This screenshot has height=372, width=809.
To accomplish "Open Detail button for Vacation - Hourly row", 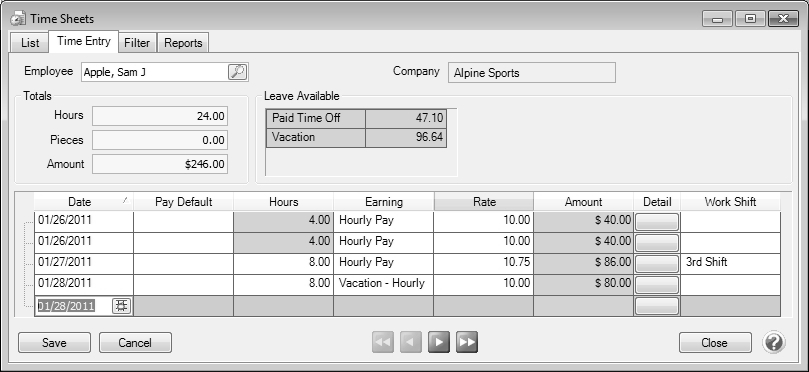I will click(657, 285).
